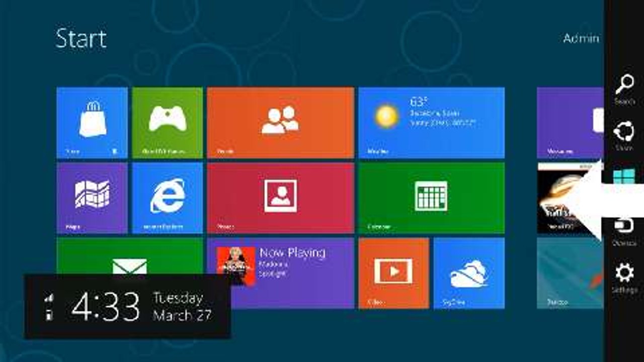Open the People tile
The image size is (644, 362).
tap(281, 123)
